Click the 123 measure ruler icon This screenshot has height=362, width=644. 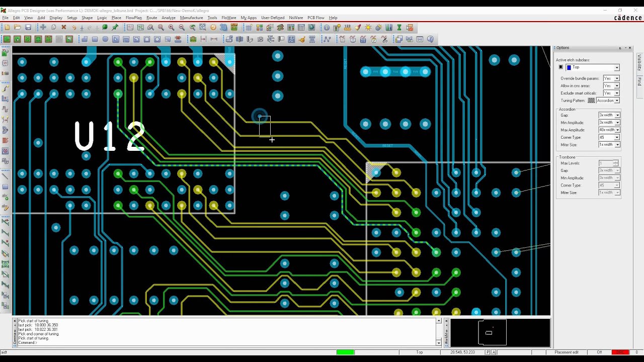pos(348,28)
